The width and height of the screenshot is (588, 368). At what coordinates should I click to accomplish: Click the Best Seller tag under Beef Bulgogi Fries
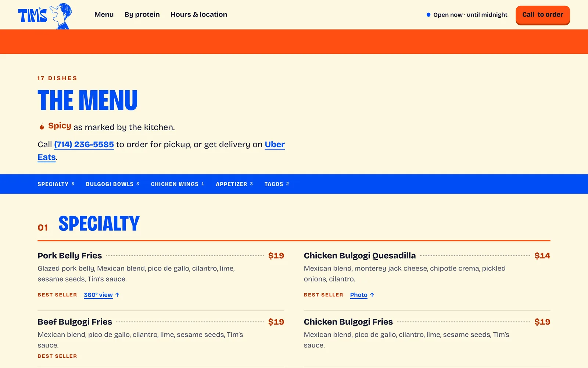point(57,356)
